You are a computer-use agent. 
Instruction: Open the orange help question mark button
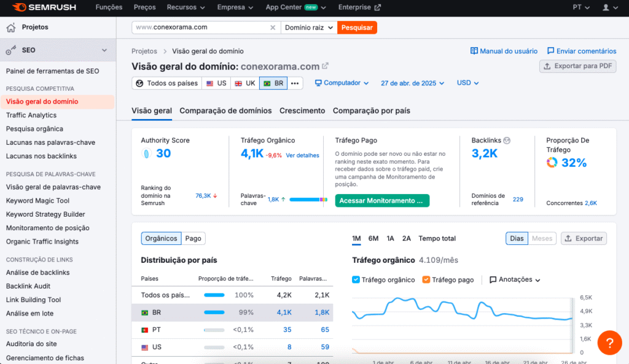click(609, 343)
